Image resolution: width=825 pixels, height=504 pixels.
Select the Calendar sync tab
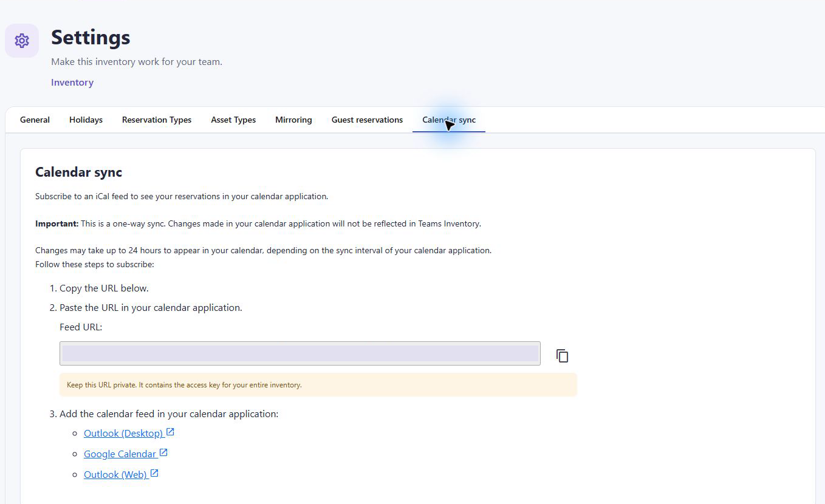click(x=449, y=120)
